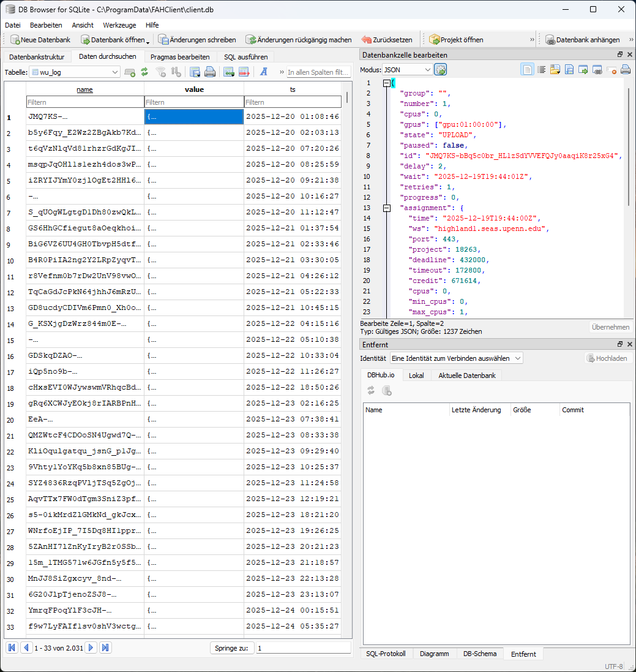Toggle the word wrap page icon in cell editor
This screenshot has width=636, height=672.
point(527,69)
